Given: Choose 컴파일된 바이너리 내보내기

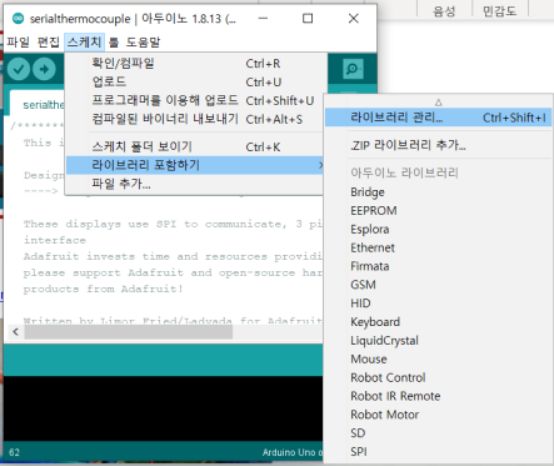Looking at the screenshot, I should click(194, 119).
